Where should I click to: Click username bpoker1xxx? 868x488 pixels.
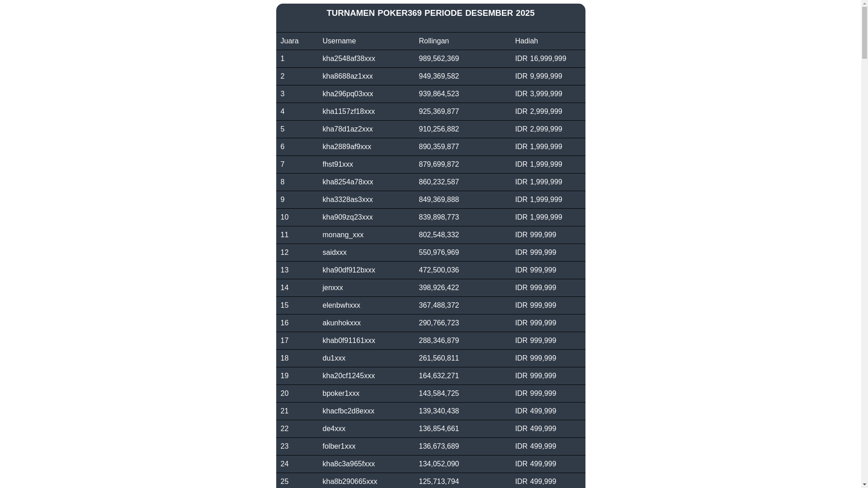340,394
